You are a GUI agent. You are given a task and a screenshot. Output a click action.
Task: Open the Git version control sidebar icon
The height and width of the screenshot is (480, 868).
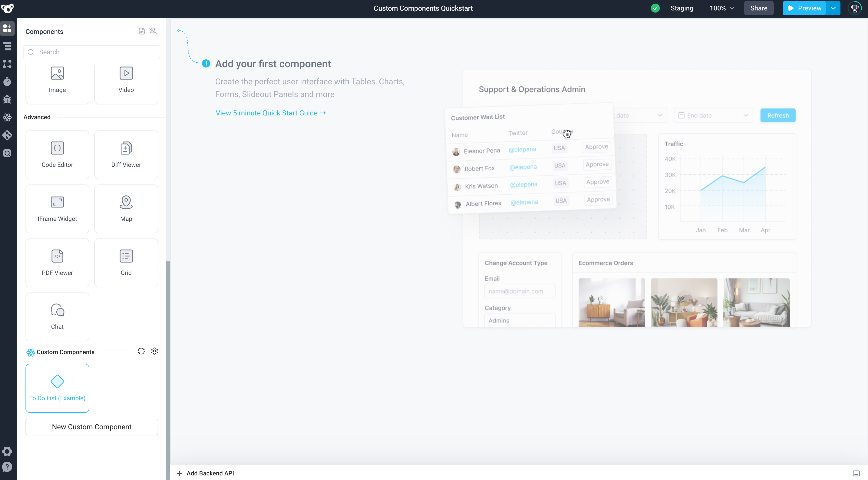pos(7,135)
